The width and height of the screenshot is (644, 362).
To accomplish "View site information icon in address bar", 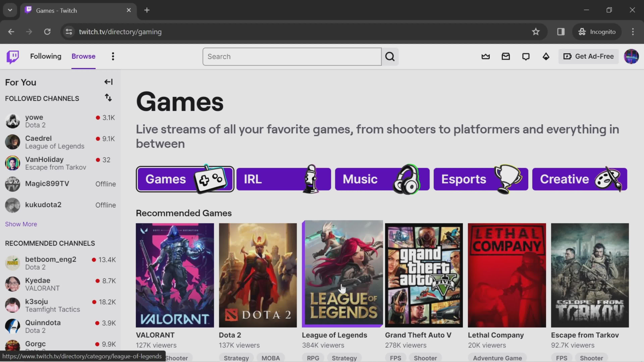I will coord(69,32).
